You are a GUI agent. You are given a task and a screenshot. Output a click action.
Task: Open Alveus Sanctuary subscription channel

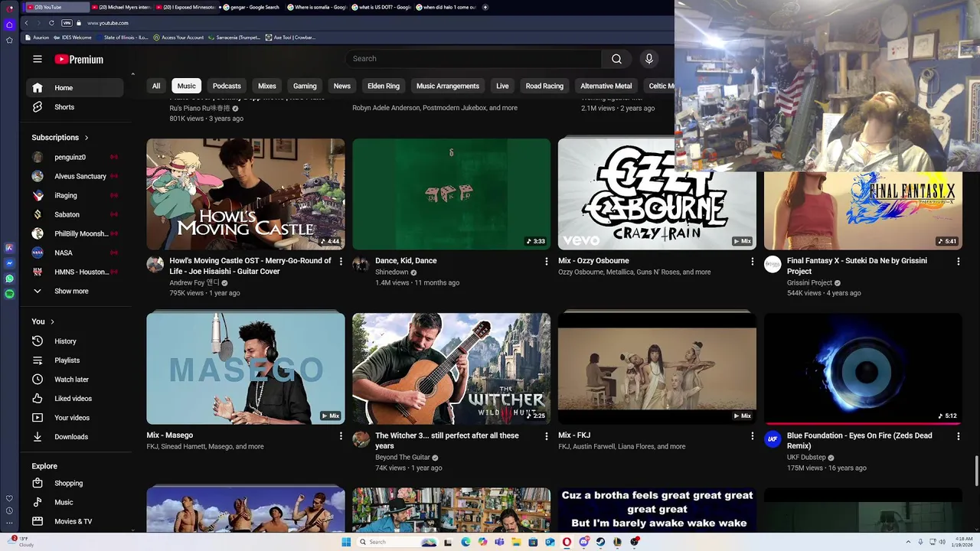coord(75,176)
